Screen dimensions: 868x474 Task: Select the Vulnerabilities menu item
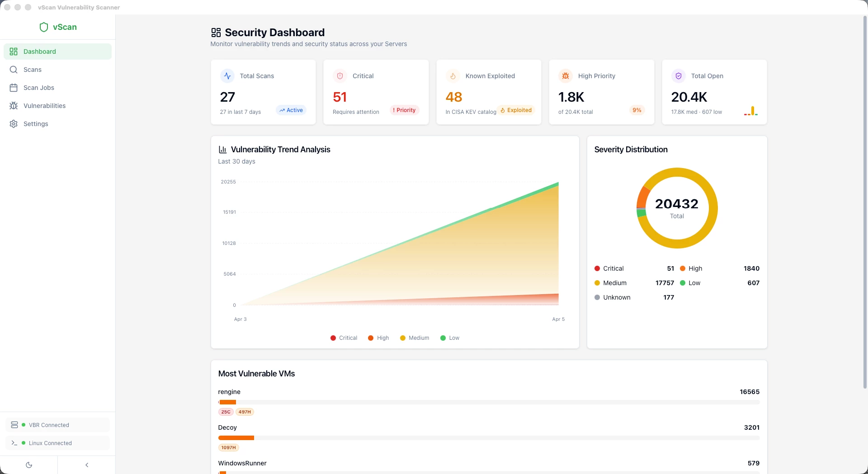pyautogui.click(x=57, y=106)
